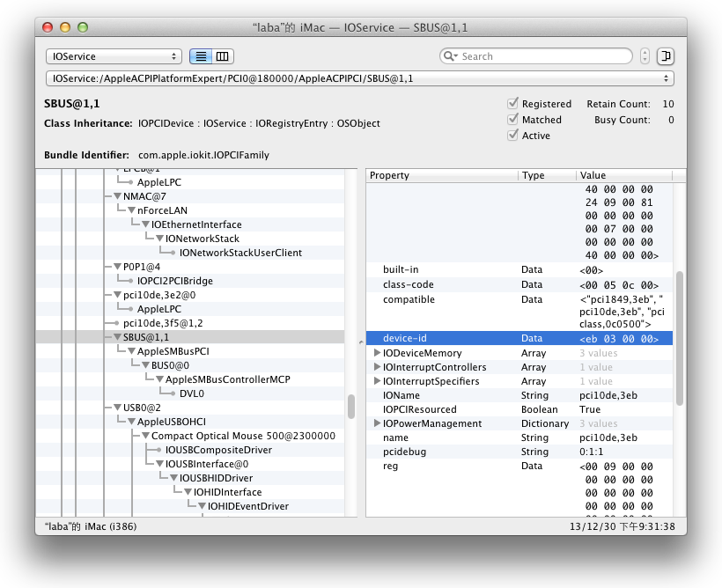
Task: Select the IONetworkStackUserClient tree item
Action: (240, 253)
